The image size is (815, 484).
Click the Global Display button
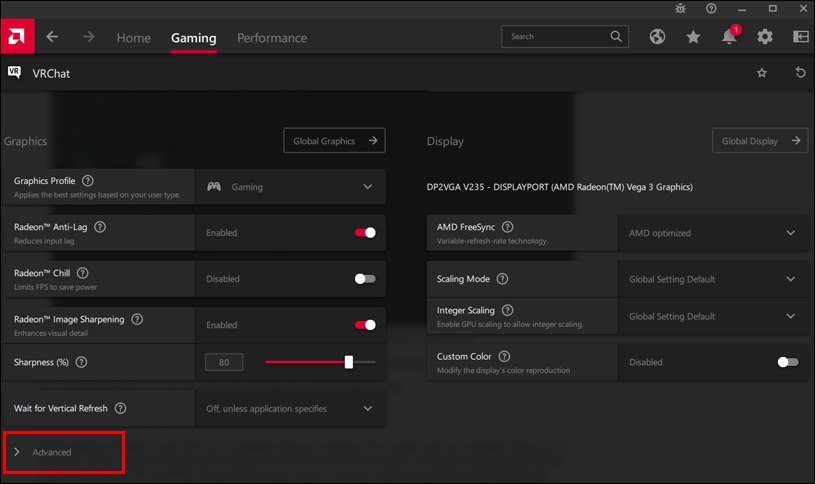click(x=760, y=141)
